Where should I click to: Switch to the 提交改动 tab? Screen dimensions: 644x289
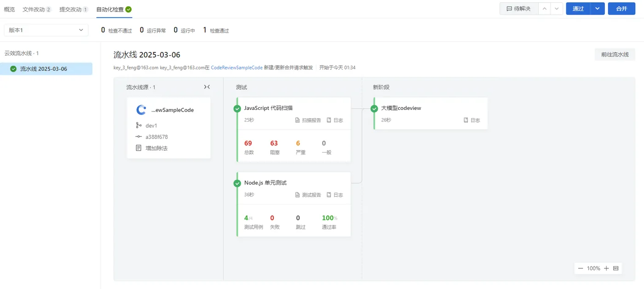click(x=74, y=9)
